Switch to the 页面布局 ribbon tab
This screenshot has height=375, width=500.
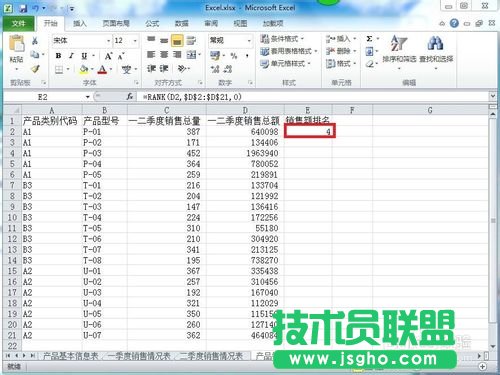116,23
